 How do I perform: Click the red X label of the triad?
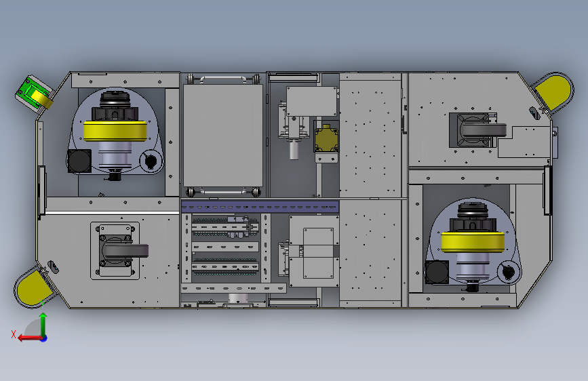point(14,334)
